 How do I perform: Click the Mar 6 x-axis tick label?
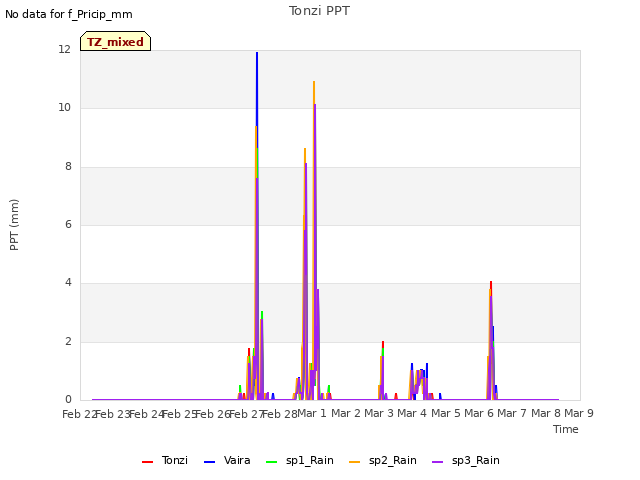pos(478,413)
